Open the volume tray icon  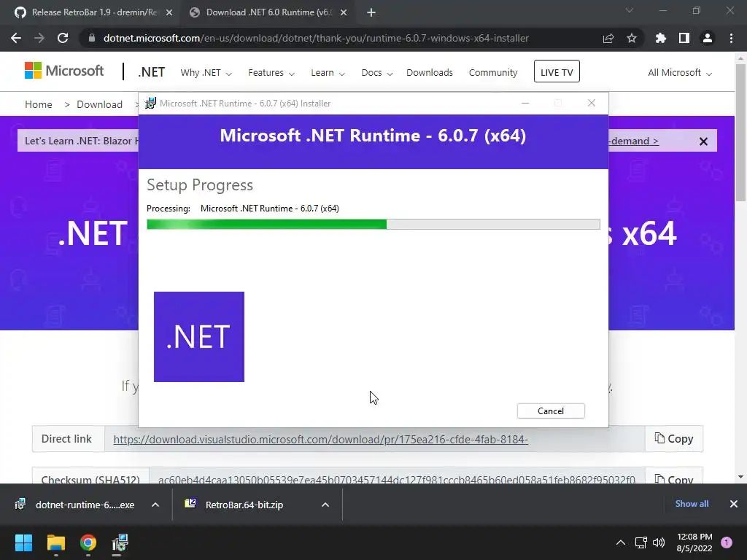click(659, 542)
